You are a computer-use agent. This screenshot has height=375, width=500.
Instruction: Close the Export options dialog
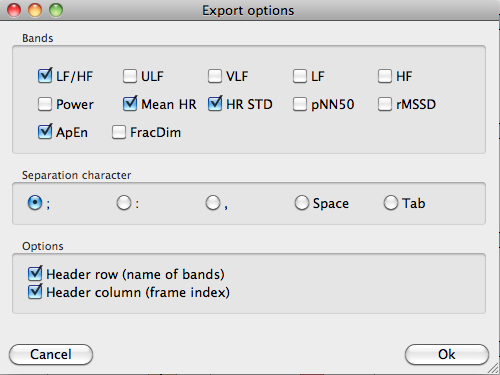[14, 10]
